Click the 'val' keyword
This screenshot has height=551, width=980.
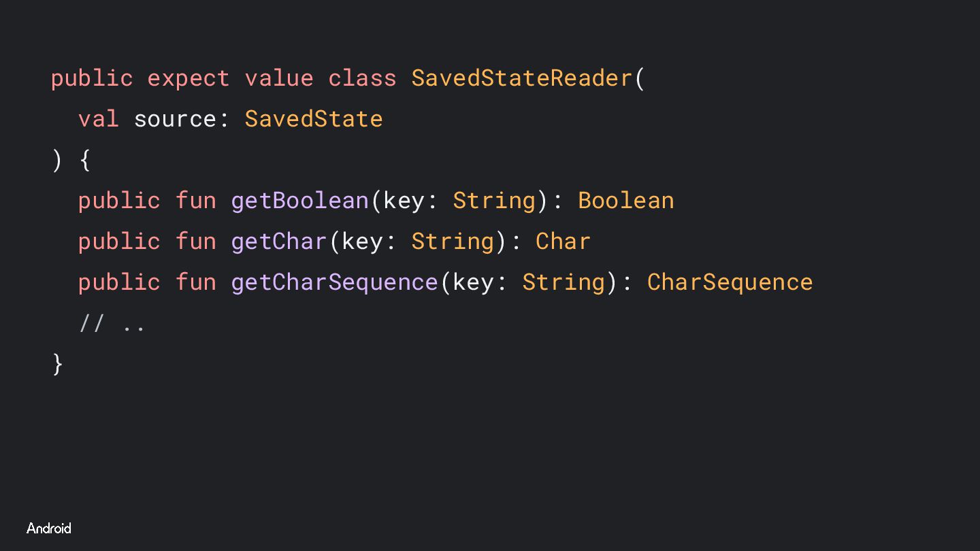coord(99,119)
